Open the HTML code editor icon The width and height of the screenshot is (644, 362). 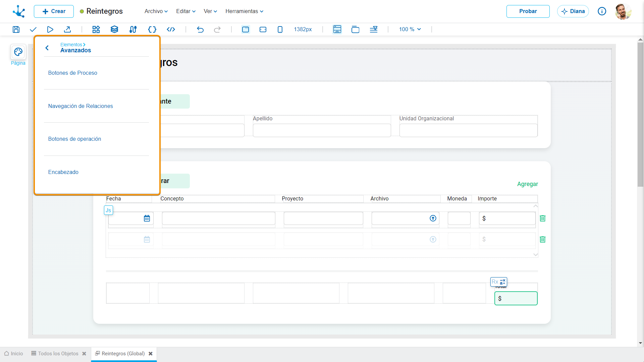171,29
